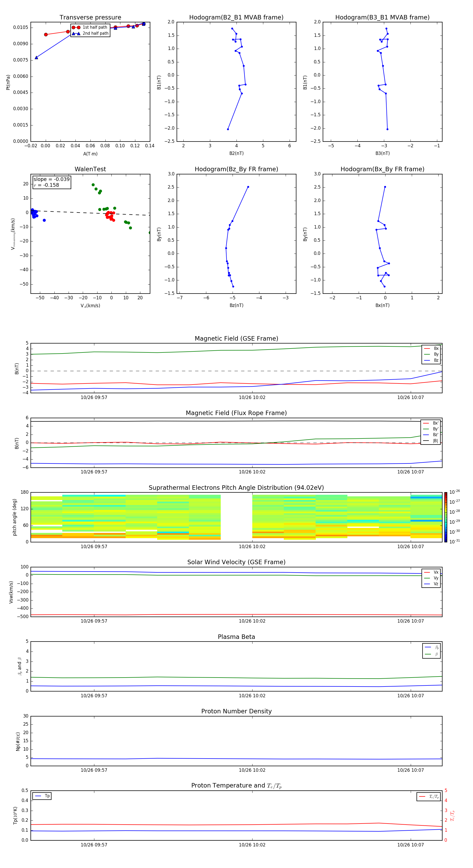This screenshot has height=868, width=473.
Task: Click 10/26 10:02 tick under Proton Temperature
Action: click(x=252, y=845)
